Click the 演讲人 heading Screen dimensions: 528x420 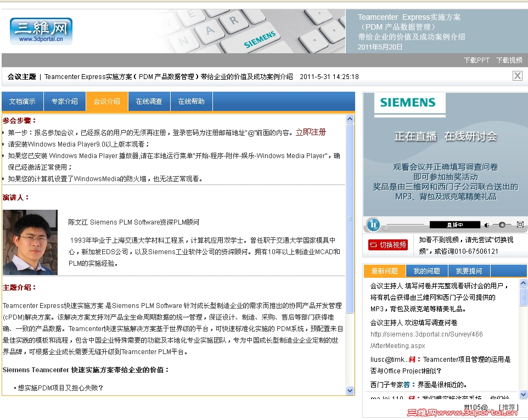pyautogui.click(x=16, y=197)
